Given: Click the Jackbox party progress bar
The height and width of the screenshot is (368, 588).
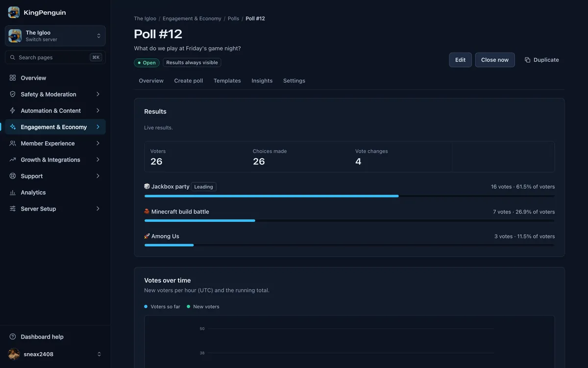Looking at the screenshot, I should 349,196.
